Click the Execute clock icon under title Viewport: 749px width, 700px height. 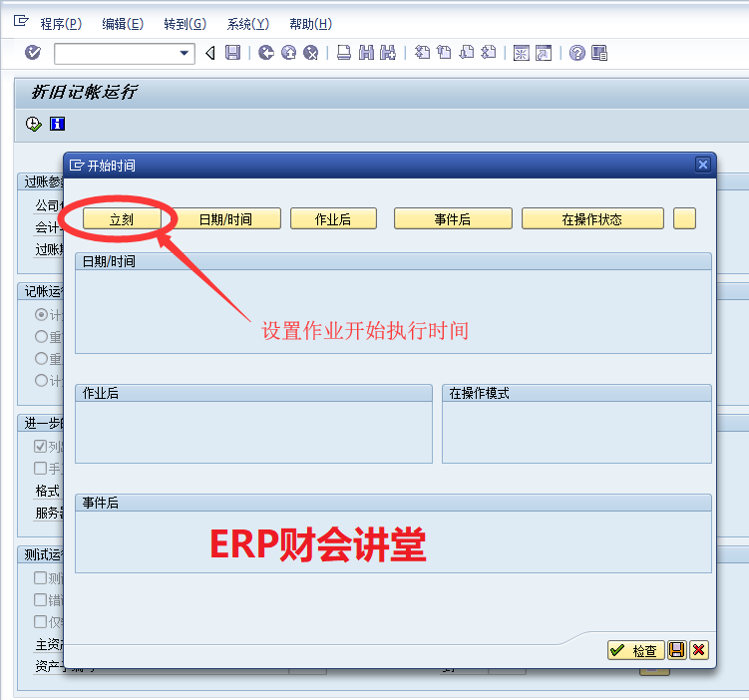click(x=34, y=124)
